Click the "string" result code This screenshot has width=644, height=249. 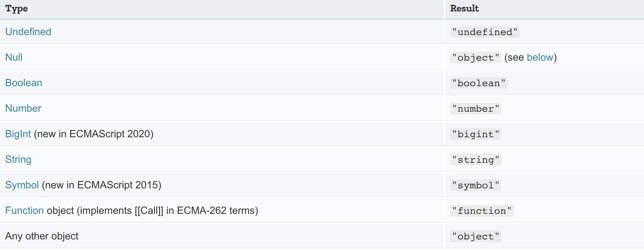[x=475, y=160]
